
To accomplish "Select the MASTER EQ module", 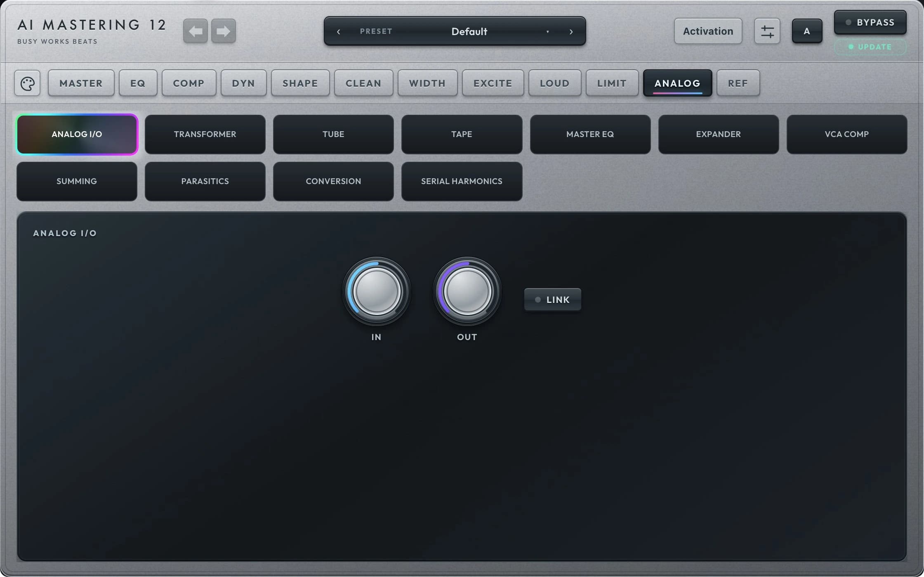I will 590,135.
